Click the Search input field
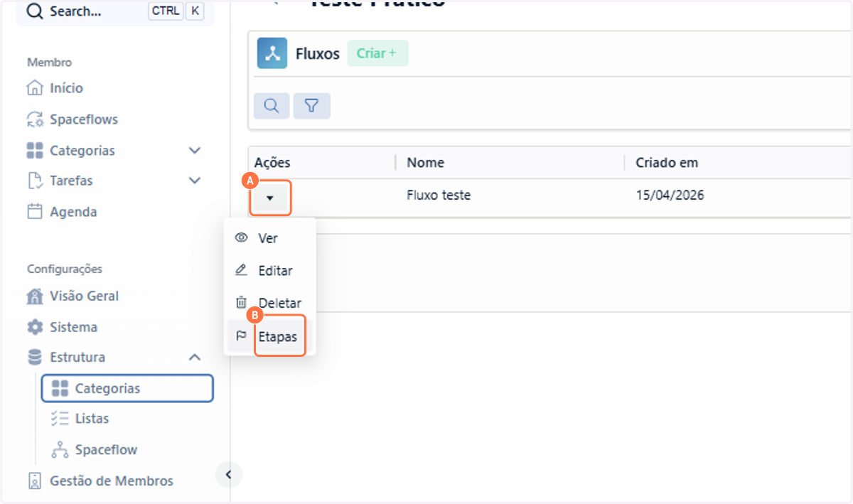Viewport: 853px width, 504px height. (x=115, y=12)
